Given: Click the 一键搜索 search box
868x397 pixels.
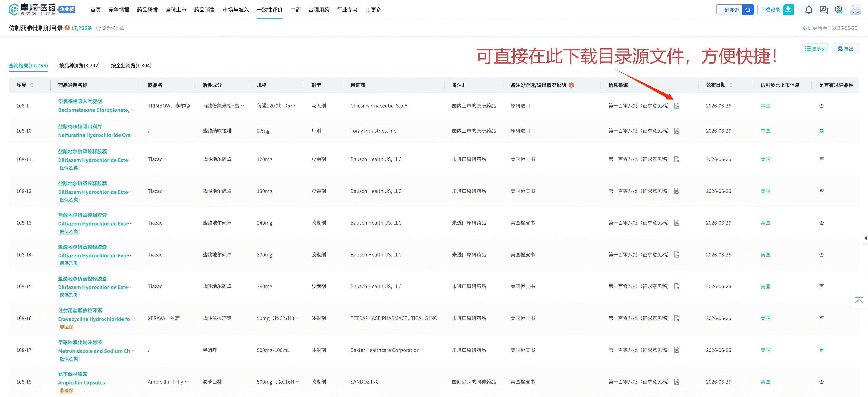Looking at the screenshot, I should [x=729, y=10].
